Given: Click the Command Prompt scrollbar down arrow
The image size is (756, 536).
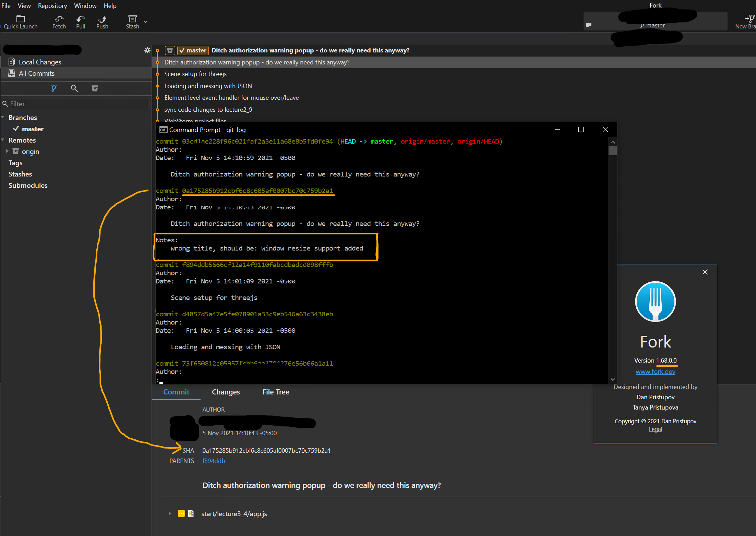Looking at the screenshot, I should coord(613,379).
